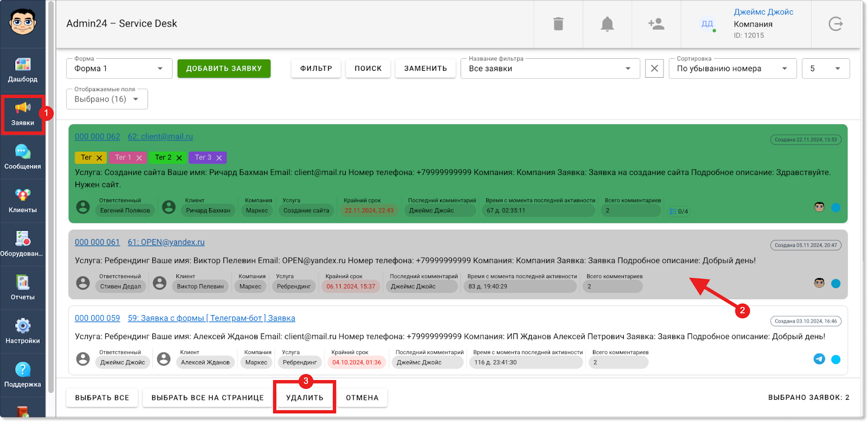Remove the Тег 2 tag
868x422 pixels.
179,158
